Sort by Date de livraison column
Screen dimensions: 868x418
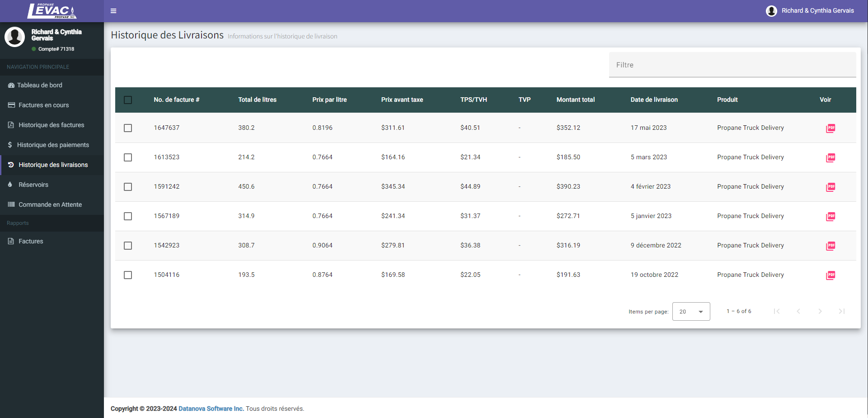pos(654,100)
